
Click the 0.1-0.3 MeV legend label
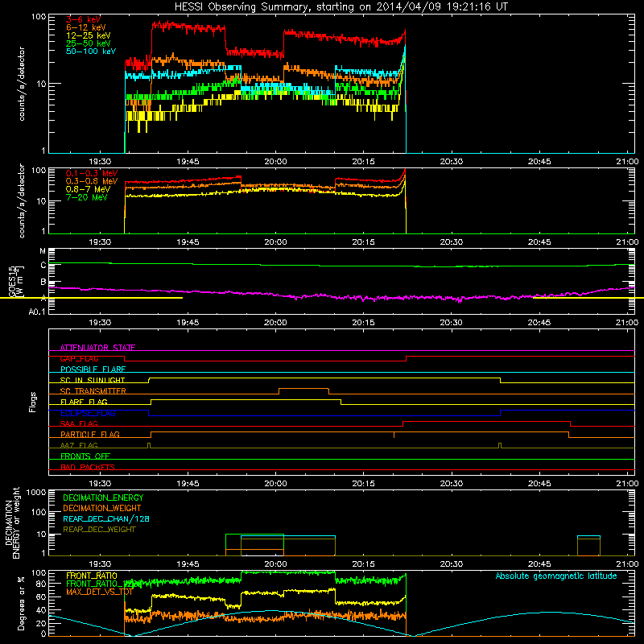tap(92, 173)
